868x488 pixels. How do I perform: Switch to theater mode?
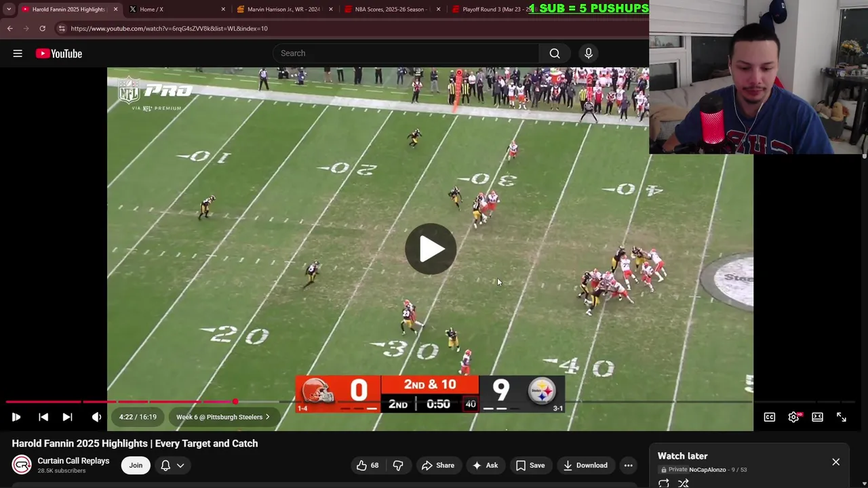click(817, 417)
